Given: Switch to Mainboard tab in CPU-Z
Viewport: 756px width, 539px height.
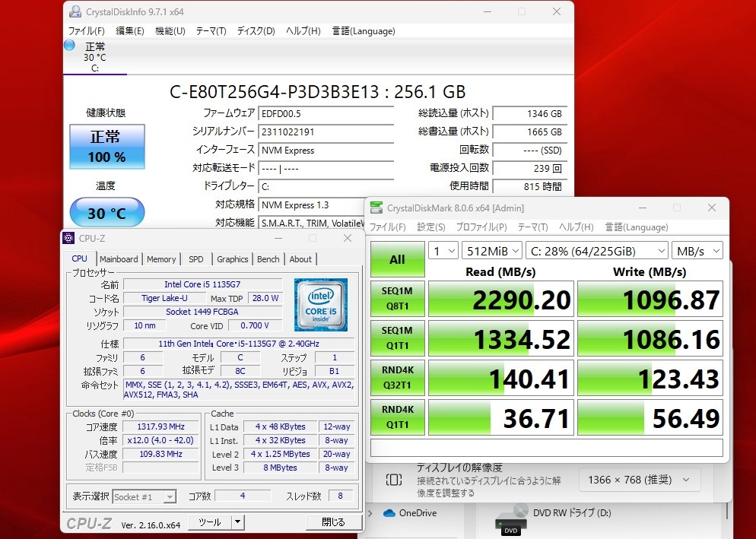Looking at the screenshot, I should [x=119, y=259].
